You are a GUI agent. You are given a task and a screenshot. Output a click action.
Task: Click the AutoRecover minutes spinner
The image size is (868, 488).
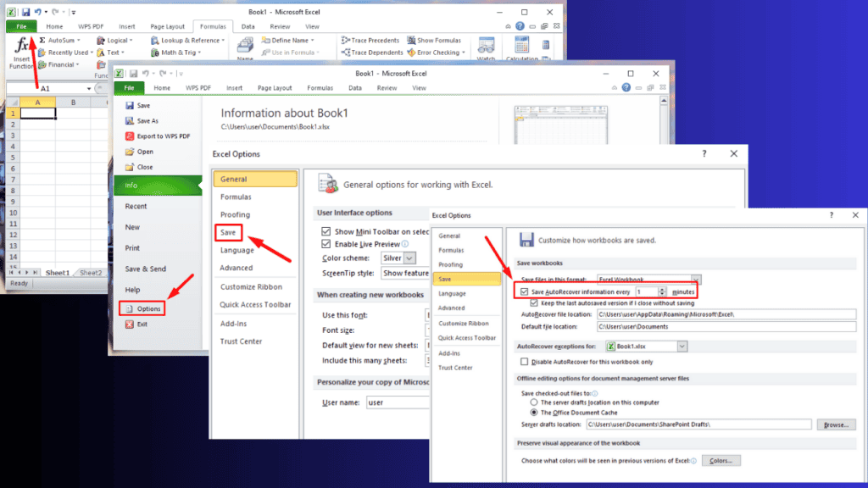(x=663, y=291)
